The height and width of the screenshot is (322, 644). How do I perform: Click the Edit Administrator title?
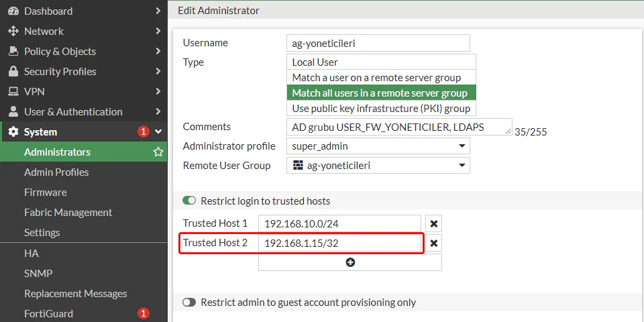coord(219,11)
